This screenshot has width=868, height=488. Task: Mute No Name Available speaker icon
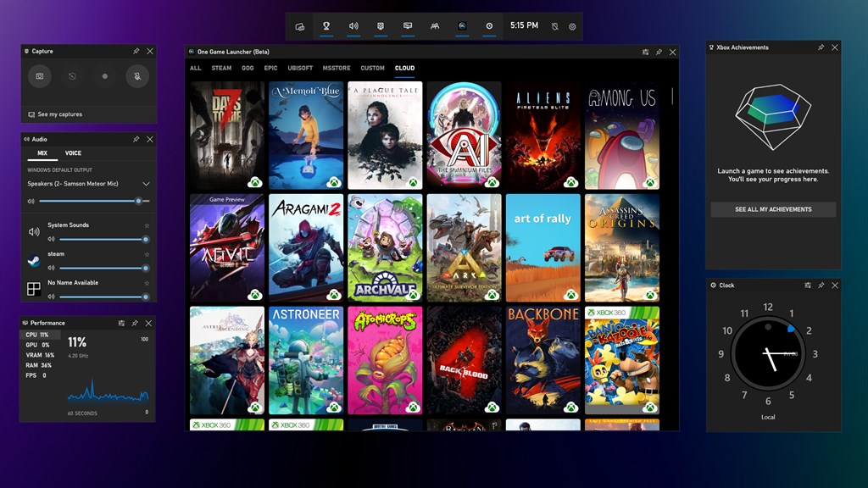(51, 297)
